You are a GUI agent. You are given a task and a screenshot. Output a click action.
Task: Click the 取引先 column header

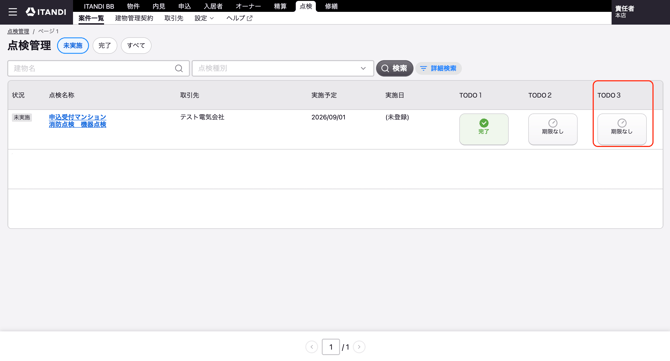[x=189, y=95]
